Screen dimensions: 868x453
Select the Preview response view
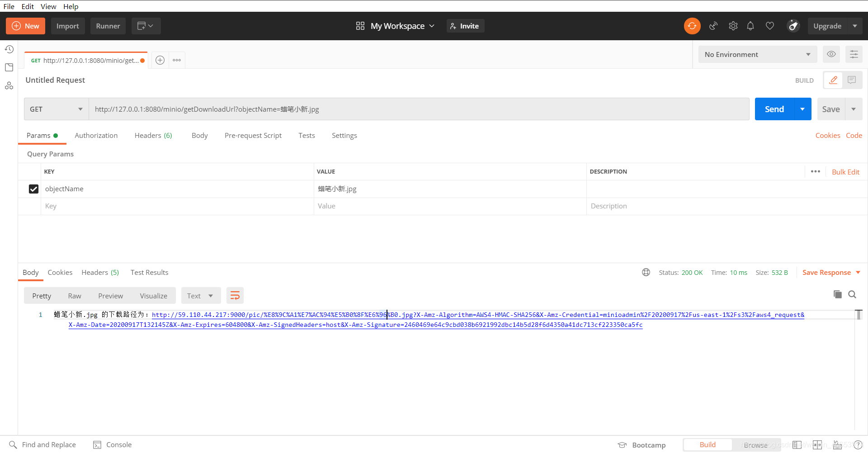(111, 296)
